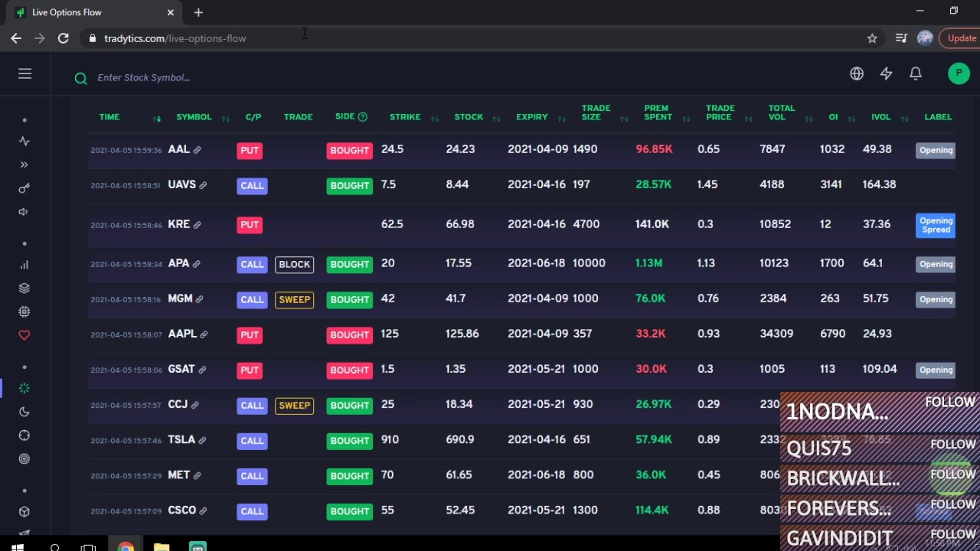Screen dimensions: 980x551
Task: Click the C/P column header
Action: point(253,117)
